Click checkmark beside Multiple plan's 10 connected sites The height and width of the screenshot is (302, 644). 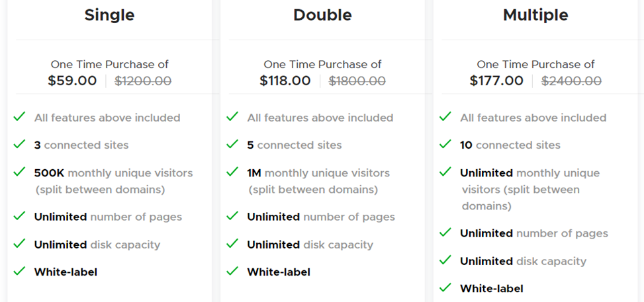point(445,145)
